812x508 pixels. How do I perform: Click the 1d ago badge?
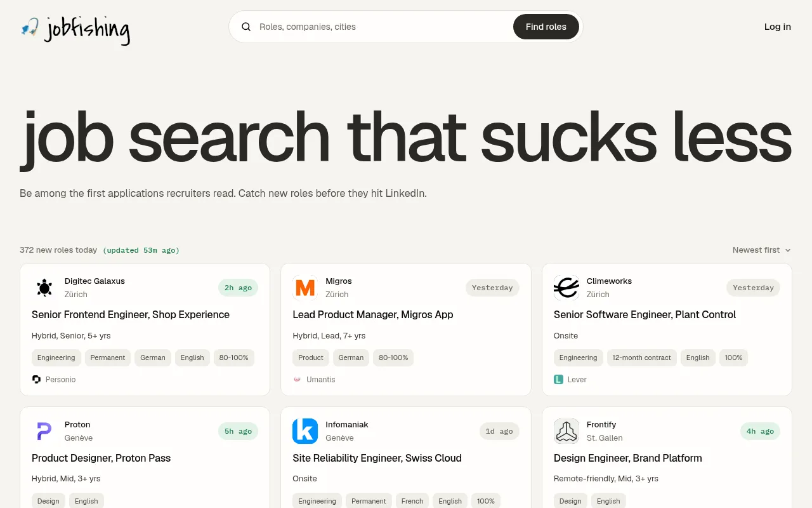[x=499, y=431]
